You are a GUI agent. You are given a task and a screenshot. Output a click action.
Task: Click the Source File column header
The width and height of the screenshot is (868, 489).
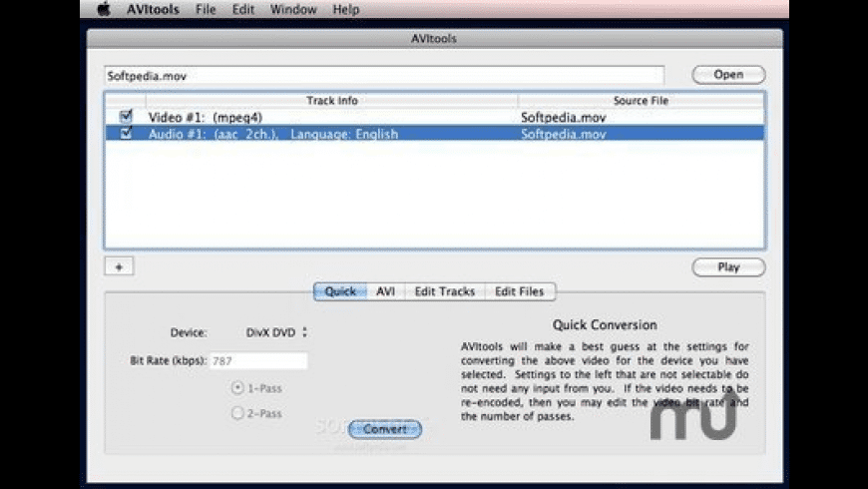click(642, 100)
